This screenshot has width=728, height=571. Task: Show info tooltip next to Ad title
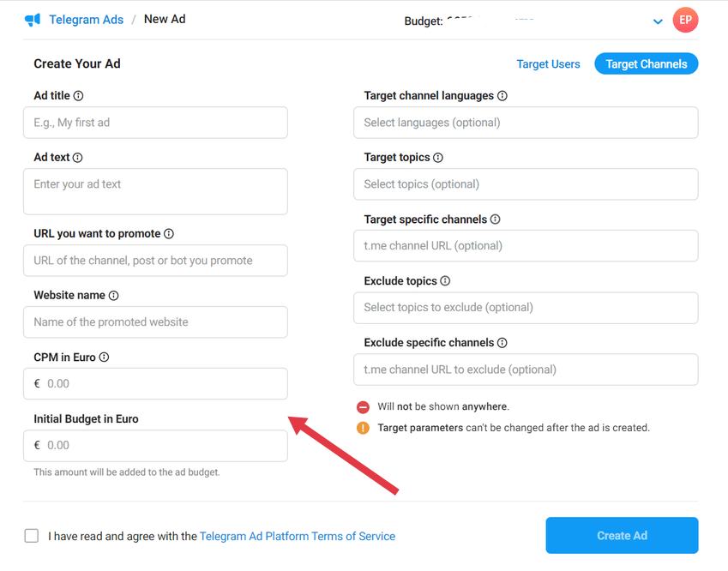click(79, 96)
